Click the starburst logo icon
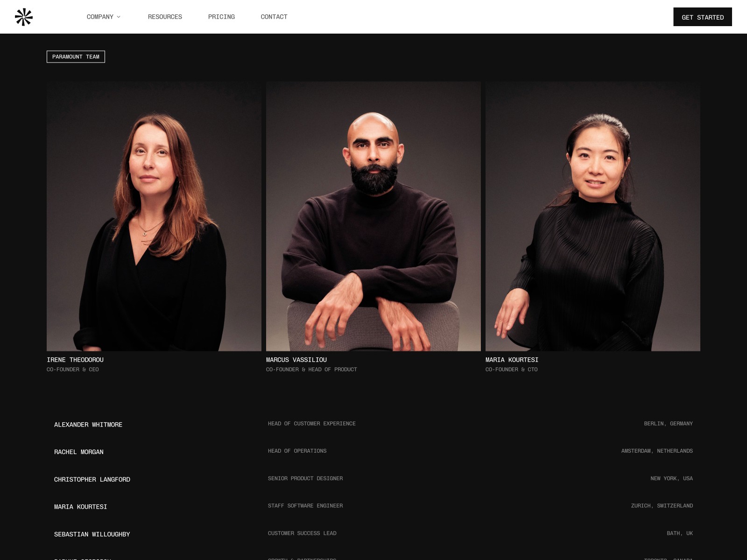Viewport: 747px width, 560px height. [23, 17]
